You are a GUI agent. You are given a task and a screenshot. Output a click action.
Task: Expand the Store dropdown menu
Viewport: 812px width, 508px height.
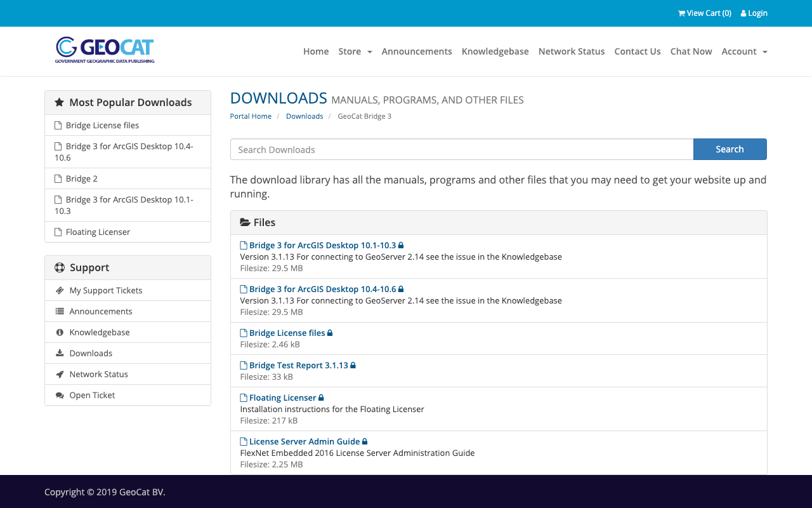355,51
